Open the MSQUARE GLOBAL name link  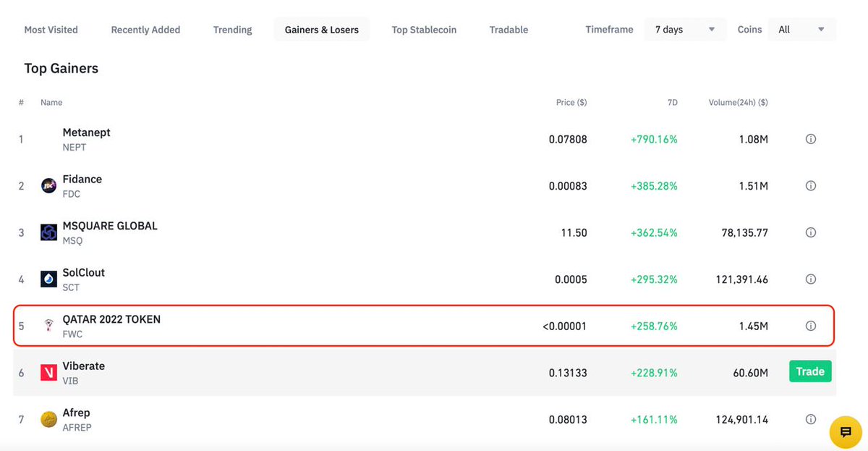[110, 226]
